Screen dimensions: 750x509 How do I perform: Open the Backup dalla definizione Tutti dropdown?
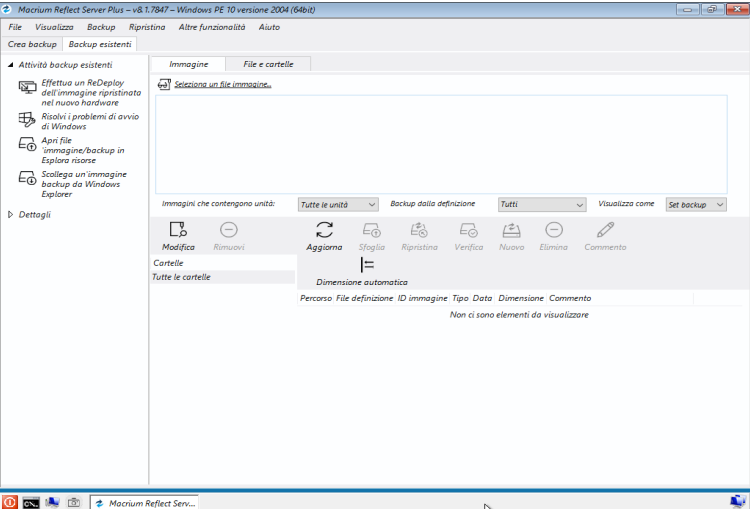click(x=541, y=204)
